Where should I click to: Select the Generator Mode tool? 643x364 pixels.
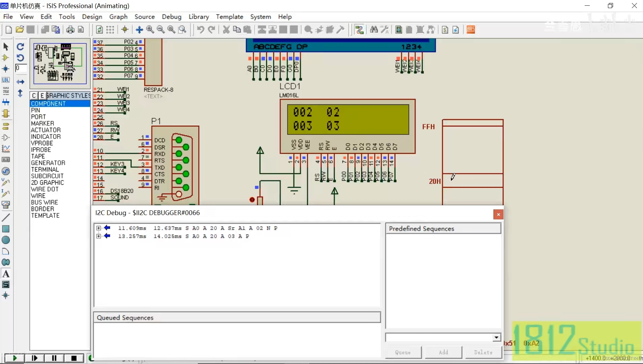(x=6, y=171)
